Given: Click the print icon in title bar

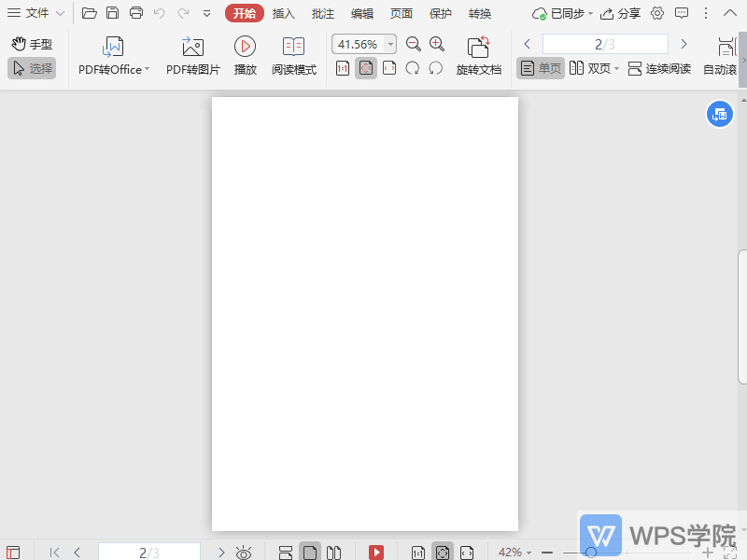Looking at the screenshot, I should [136, 13].
